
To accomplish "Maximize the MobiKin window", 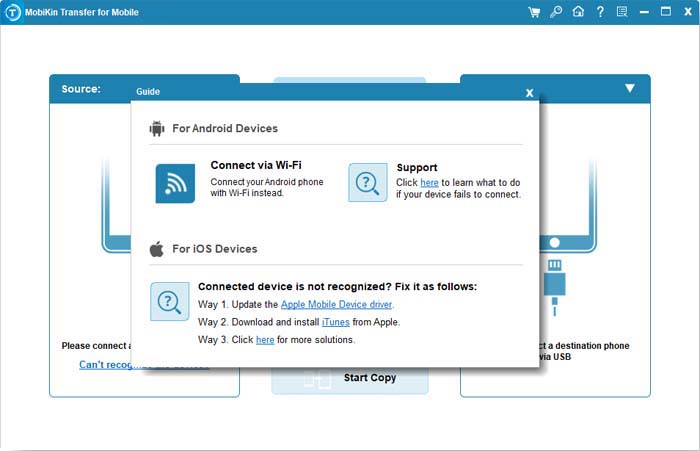I will 666,12.
